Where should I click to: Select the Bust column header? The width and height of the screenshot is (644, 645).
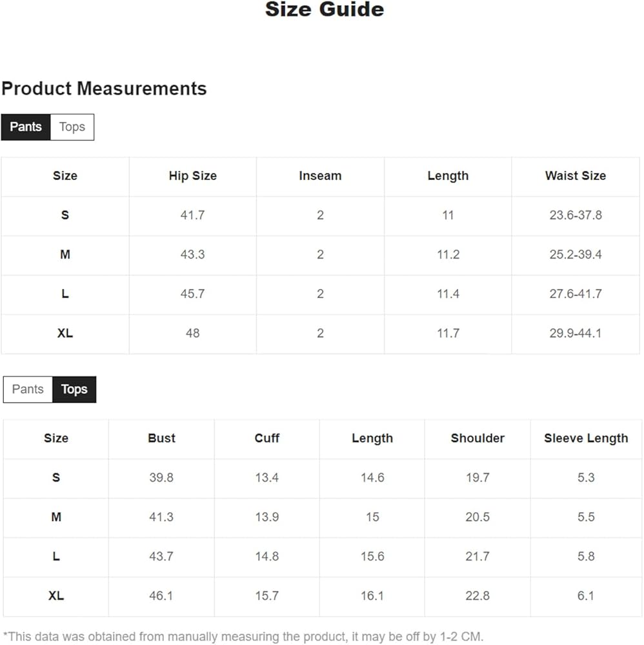point(161,439)
